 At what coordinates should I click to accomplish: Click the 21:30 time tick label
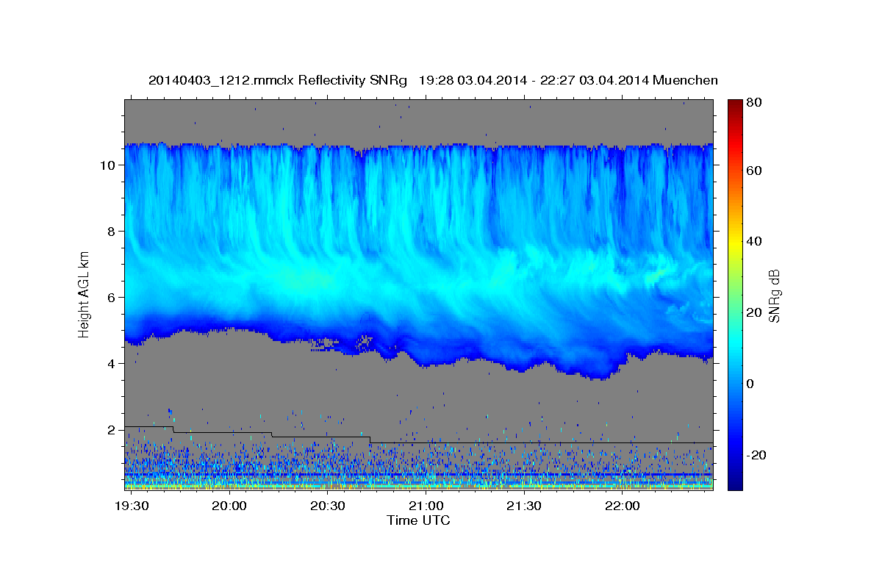[524, 506]
